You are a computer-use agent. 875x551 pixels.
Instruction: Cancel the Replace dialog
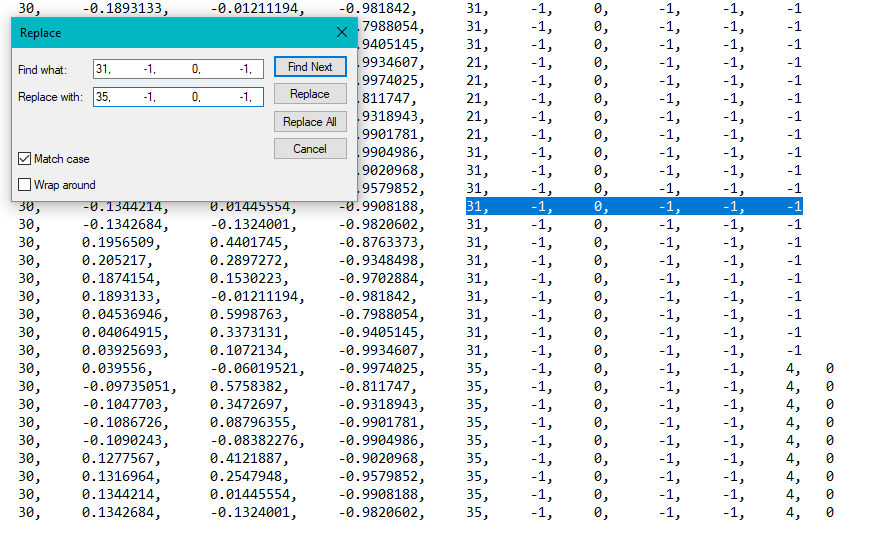(x=310, y=149)
